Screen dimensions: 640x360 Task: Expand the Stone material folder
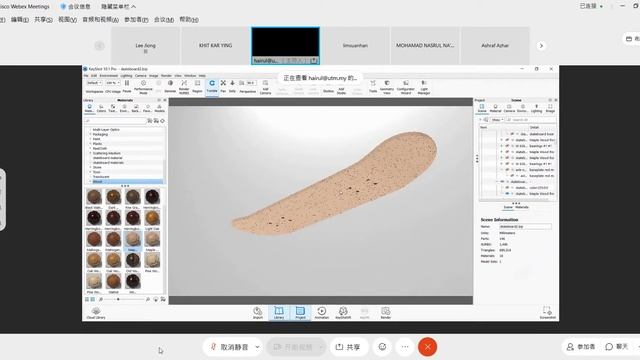click(90, 167)
